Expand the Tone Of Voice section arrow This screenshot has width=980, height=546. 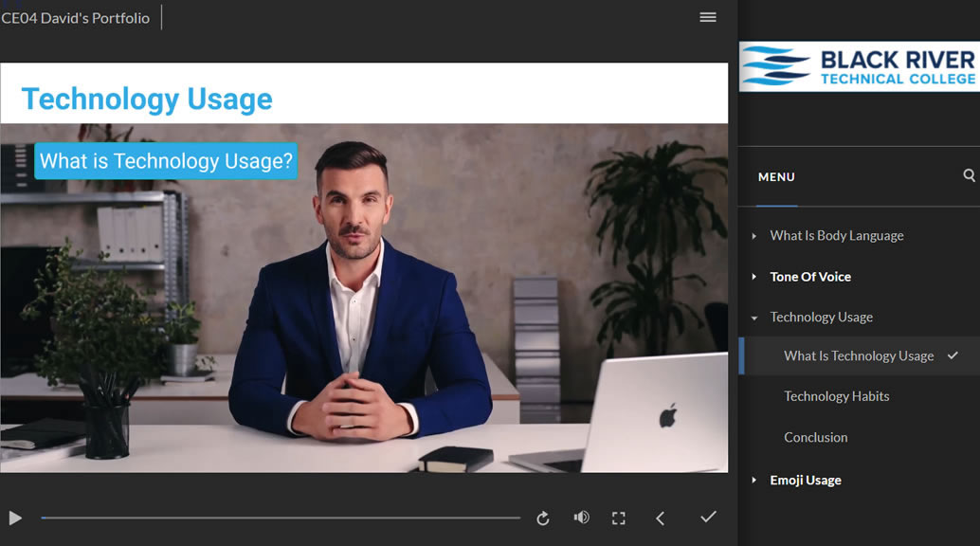(754, 277)
